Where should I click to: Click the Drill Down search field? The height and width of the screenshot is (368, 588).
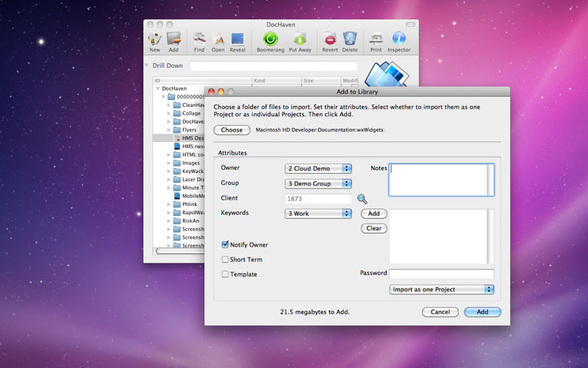point(274,66)
